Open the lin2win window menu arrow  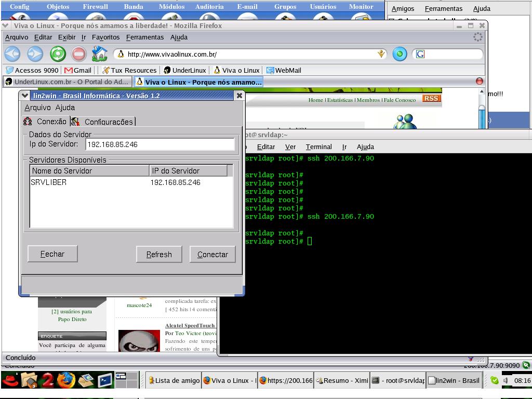24,96
